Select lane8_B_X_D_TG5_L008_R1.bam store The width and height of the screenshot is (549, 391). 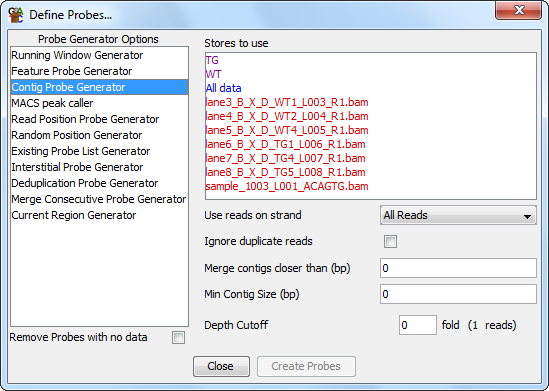(370, 172)
